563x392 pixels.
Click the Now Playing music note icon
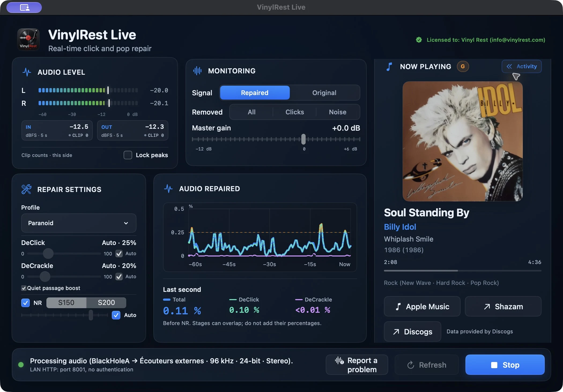(389, 66)
